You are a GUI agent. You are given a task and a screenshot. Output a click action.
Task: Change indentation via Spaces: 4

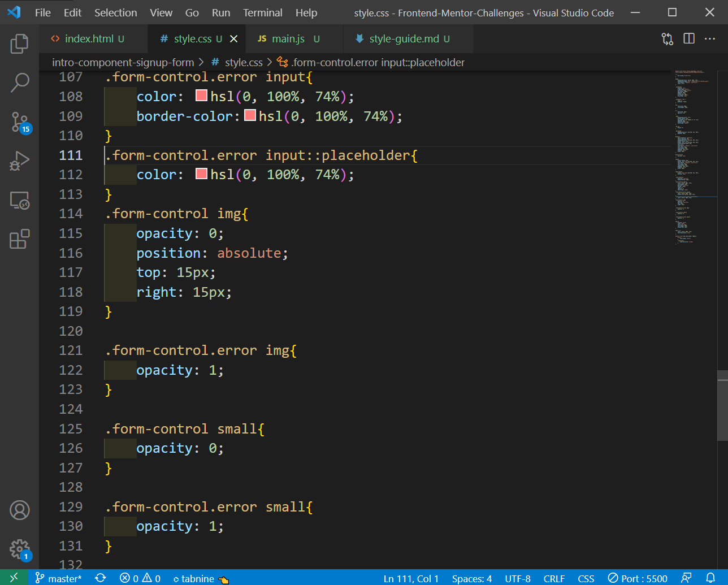472,578
